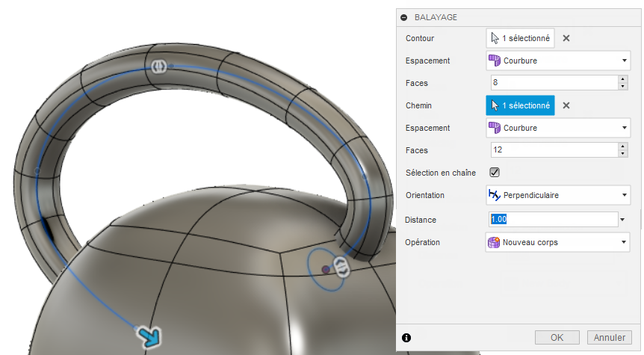Decrease the Chemin Faces value of 12
This screenshot has width=644, height=355.
click(623, 154)
